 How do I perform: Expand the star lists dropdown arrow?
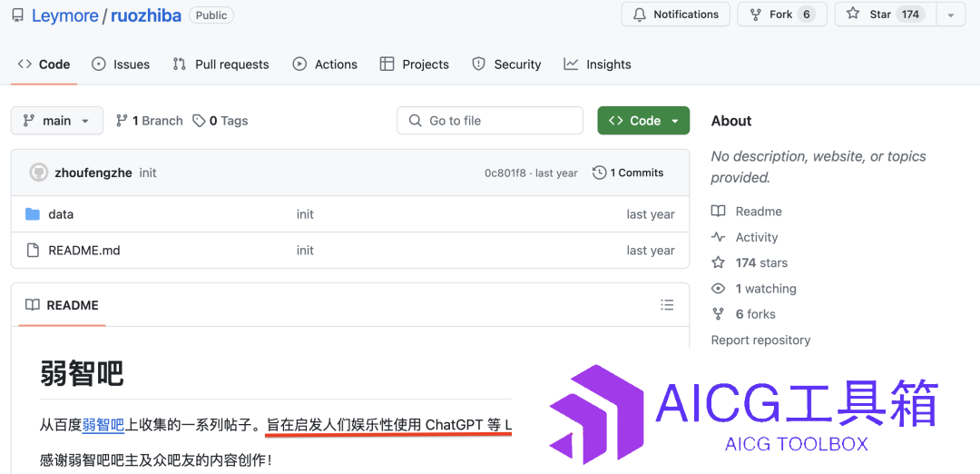click(951, 15)
